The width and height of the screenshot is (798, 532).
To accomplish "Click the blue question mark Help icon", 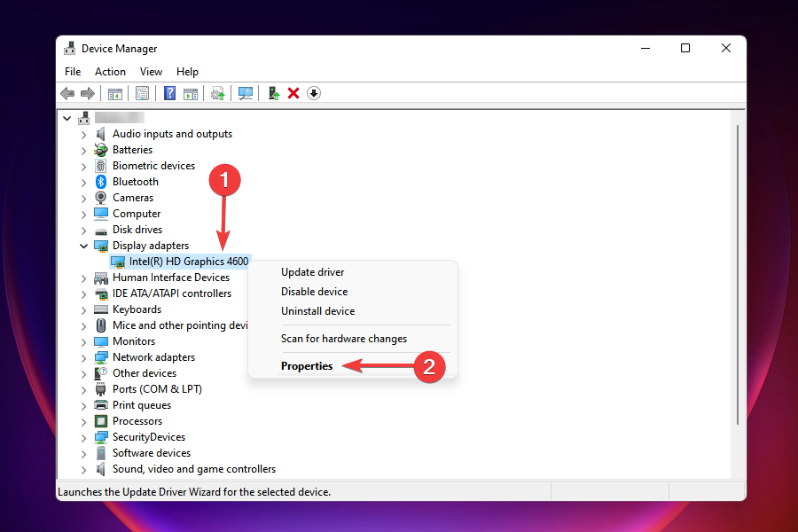I will click(x=169, y=93).
